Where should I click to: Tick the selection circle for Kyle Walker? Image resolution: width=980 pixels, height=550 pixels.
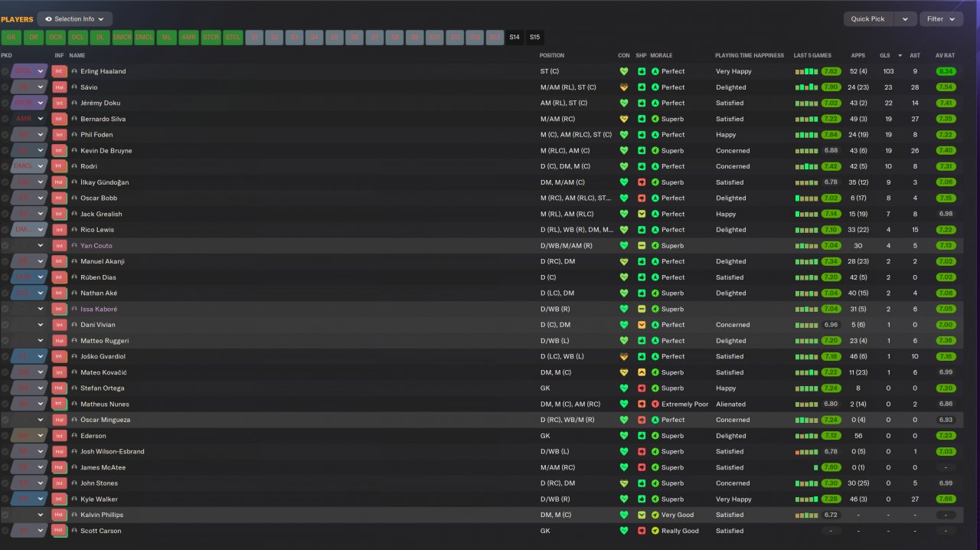click(5, 499)
